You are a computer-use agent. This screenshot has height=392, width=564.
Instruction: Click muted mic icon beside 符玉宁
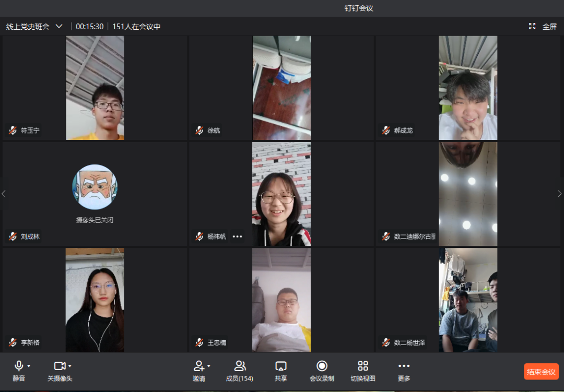click(13, 130)
